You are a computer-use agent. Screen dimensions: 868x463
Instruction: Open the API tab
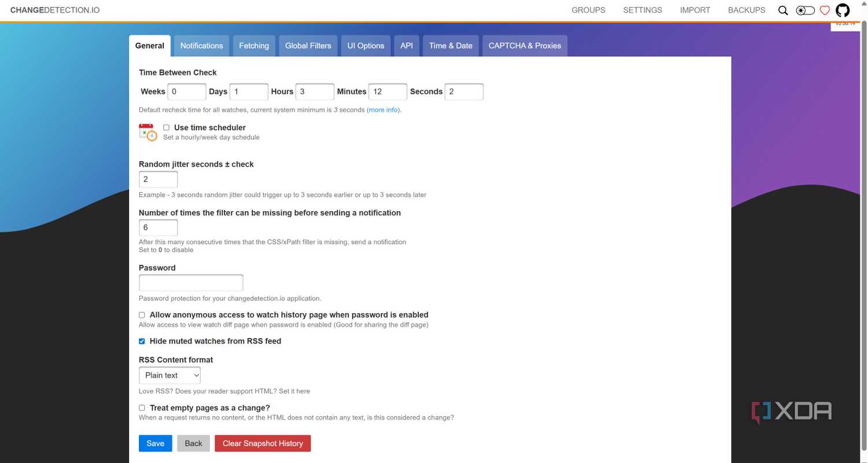click(407, 46)
